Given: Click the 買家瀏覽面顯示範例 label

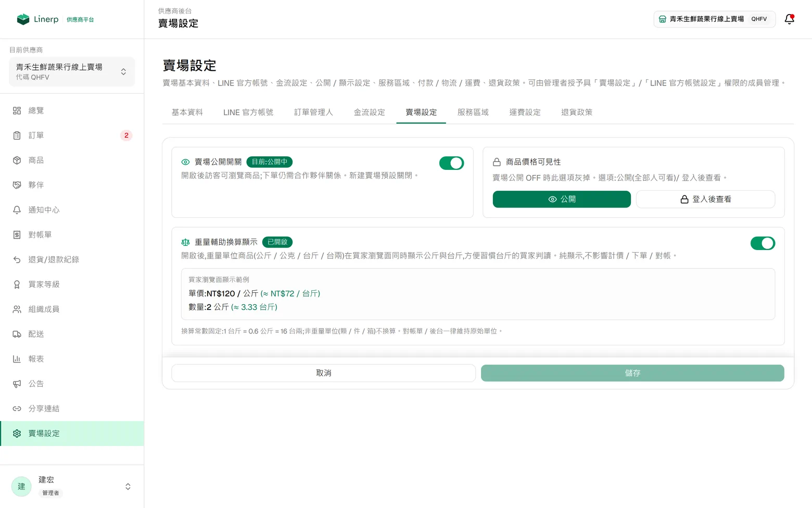Looking at the screenshot, I should (219, 280).
